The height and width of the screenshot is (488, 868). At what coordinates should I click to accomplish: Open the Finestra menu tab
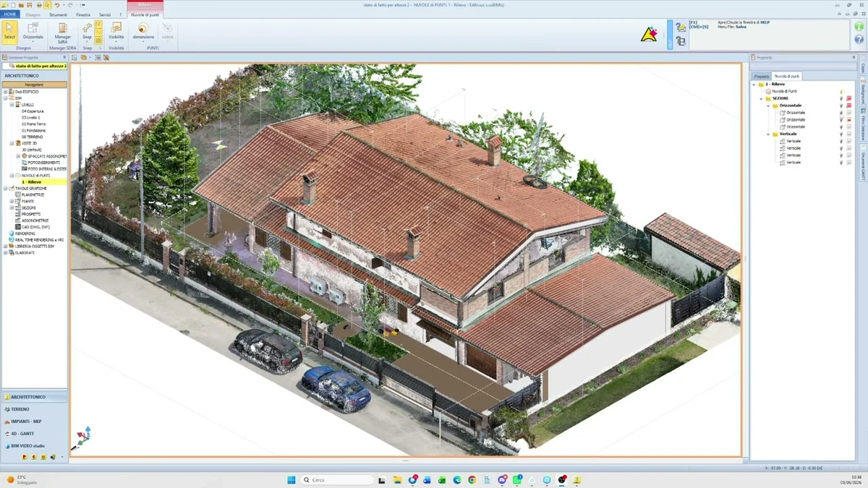(83, 14)
